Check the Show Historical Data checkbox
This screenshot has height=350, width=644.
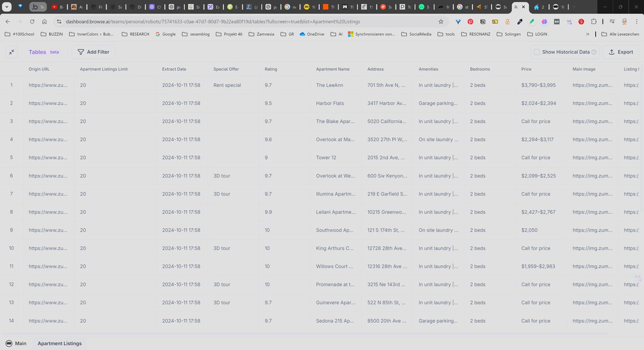pyautogui.click(x=536, y=52)
